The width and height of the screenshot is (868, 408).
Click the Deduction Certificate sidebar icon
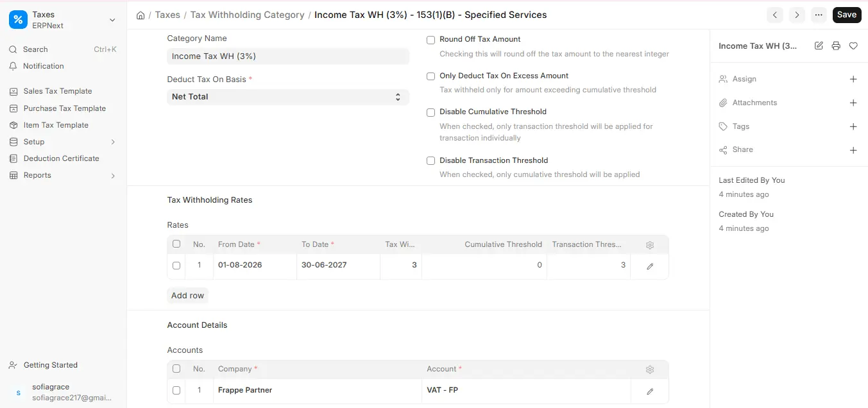point(13,158)
